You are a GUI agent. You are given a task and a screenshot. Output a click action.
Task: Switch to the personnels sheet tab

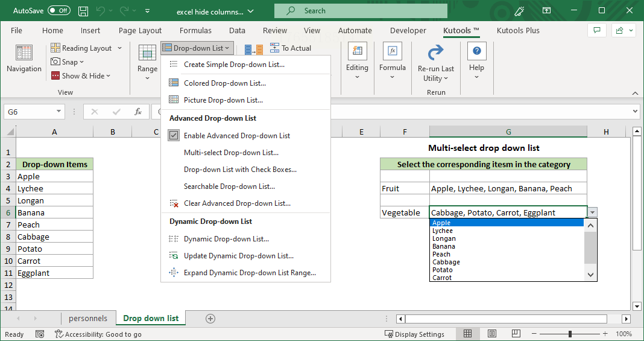88,318
